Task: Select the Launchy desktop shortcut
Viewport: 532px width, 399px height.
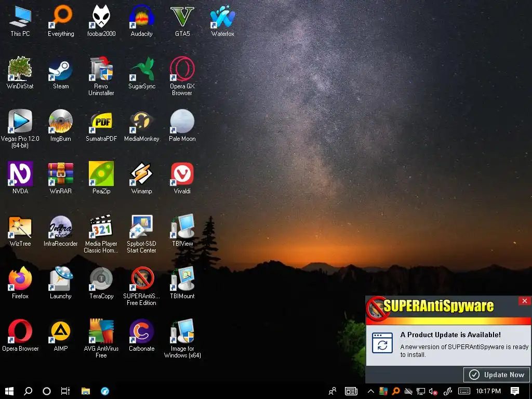Action: 61,283
